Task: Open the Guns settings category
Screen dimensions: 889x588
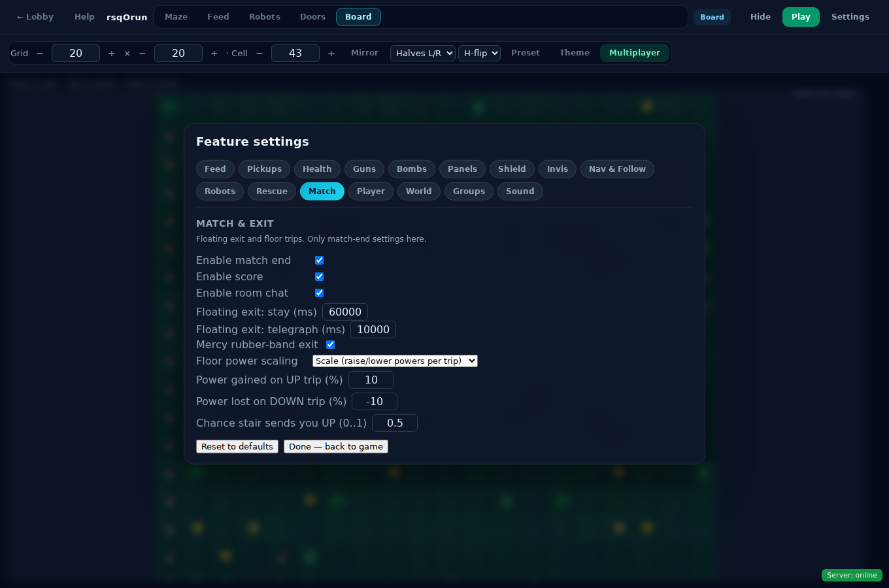Action: (364, 169)
